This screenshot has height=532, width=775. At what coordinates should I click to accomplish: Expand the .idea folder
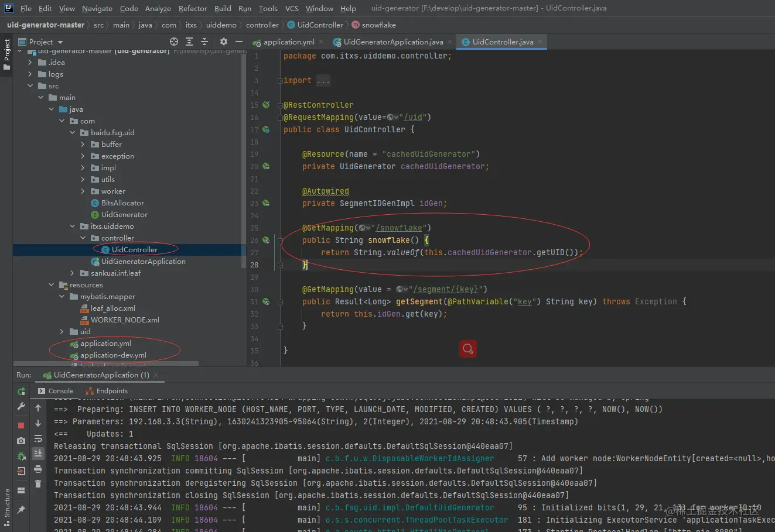tap(30, 62)
